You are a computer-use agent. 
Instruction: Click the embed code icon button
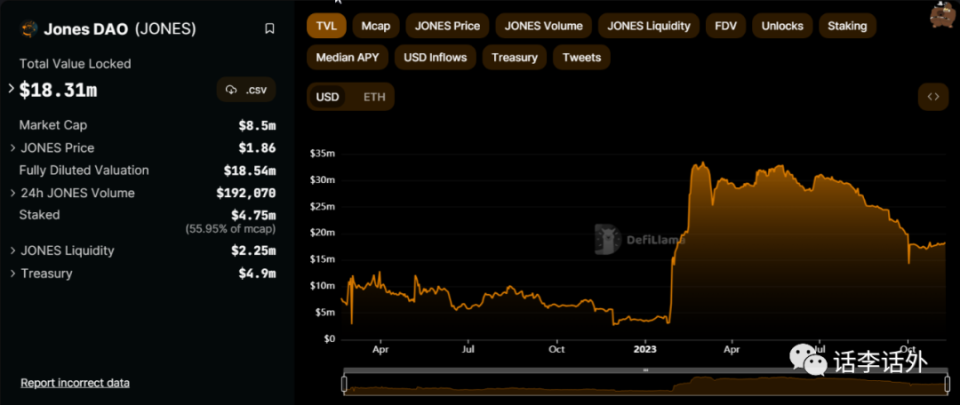[932, 97]
